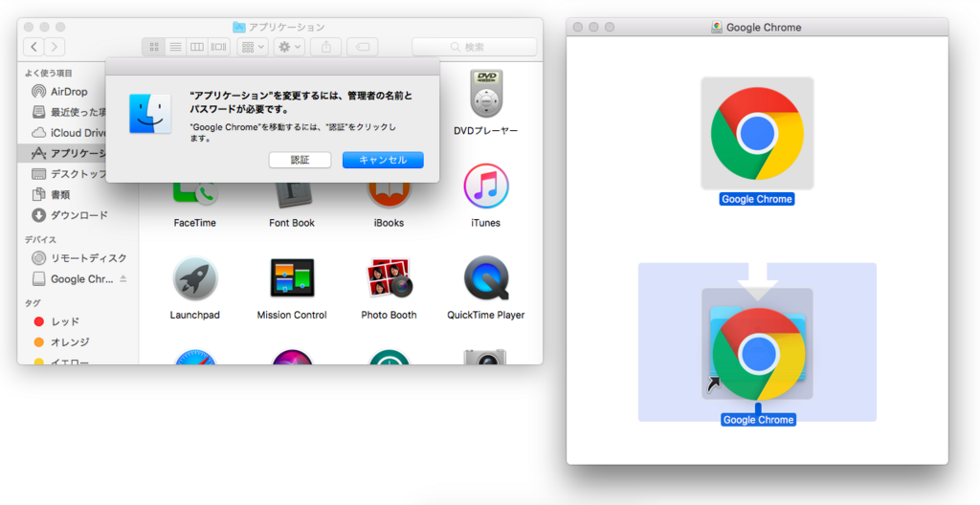
Task: Open the gear action menu
Action: pos(289,47)
